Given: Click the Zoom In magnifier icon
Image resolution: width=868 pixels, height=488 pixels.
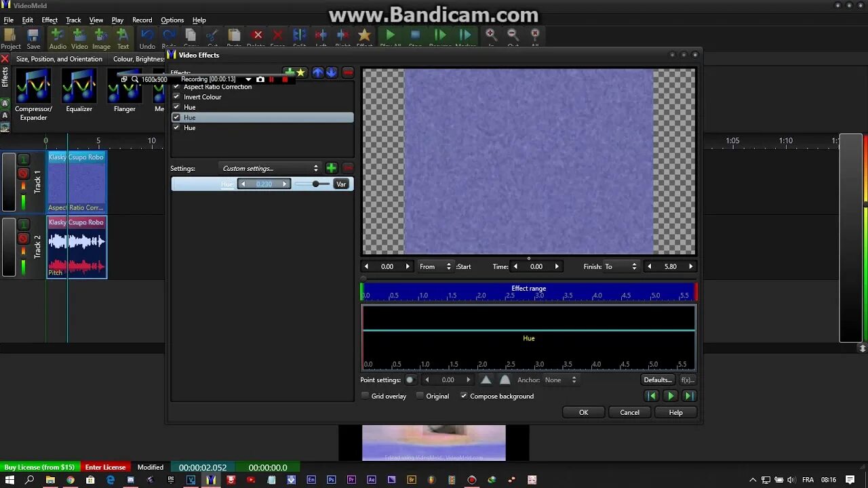Looking at the screenshot, I should pyautogui.click(x=491, y=35).
